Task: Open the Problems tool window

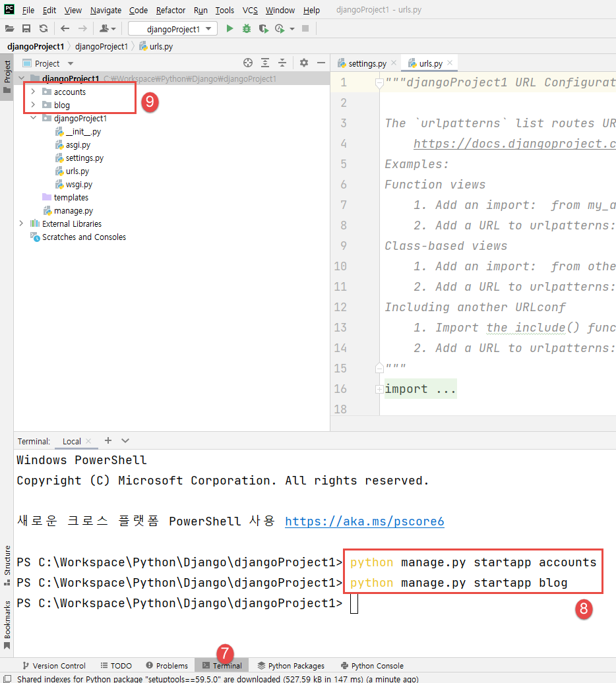Action: (x=168, y=666)
